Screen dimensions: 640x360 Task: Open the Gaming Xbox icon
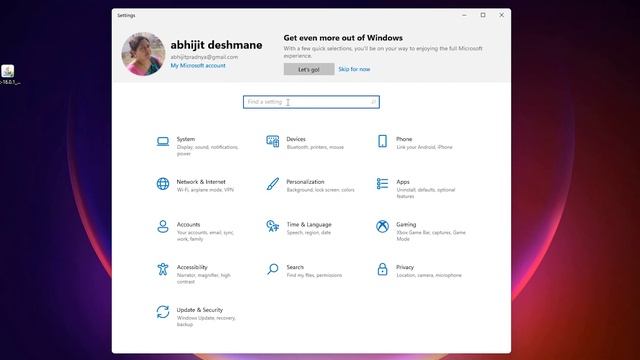[x=382, y=226]
